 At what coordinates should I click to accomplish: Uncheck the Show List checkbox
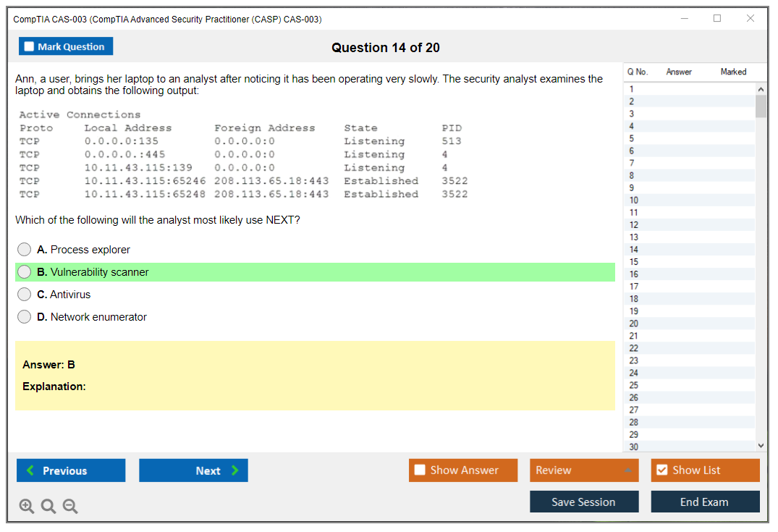661,470
